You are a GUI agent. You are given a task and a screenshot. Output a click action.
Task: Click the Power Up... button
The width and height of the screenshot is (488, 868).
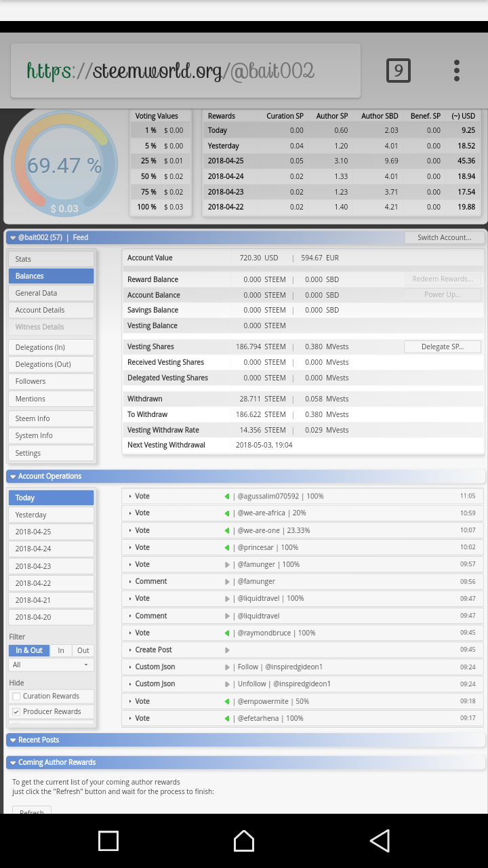[x=443, y=294]
